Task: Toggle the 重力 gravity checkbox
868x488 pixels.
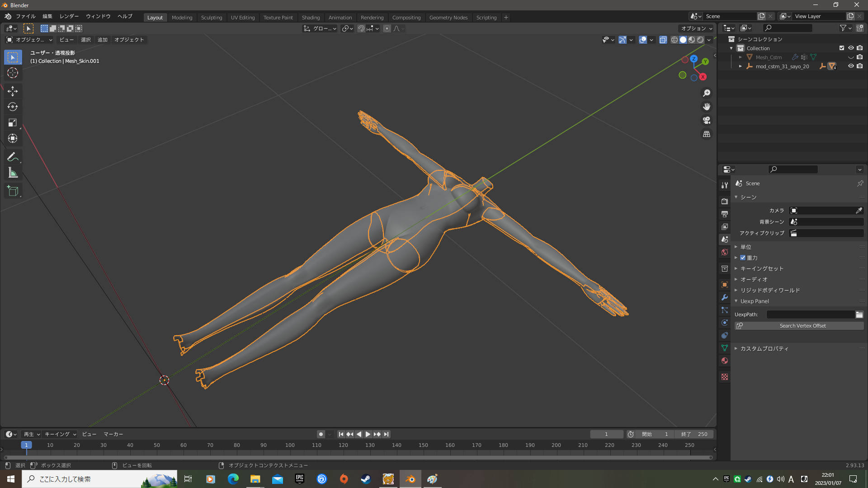Action: coord(743,258)
